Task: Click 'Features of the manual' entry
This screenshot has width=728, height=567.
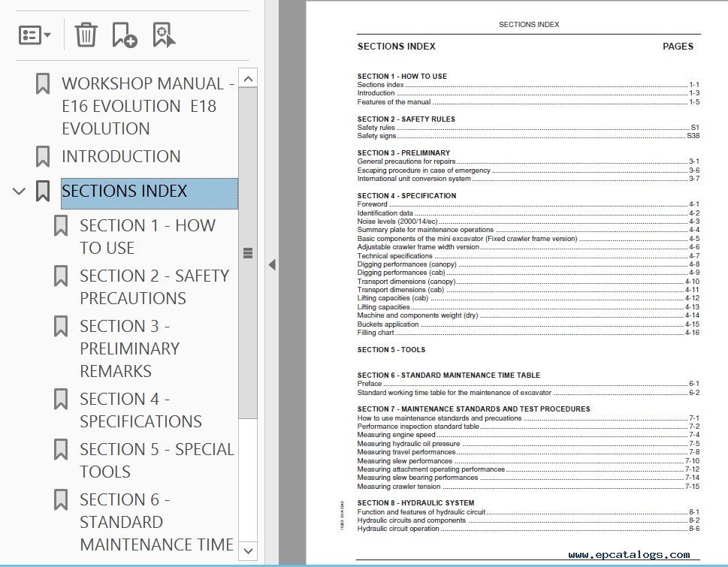Action: [x=528, y=101]
